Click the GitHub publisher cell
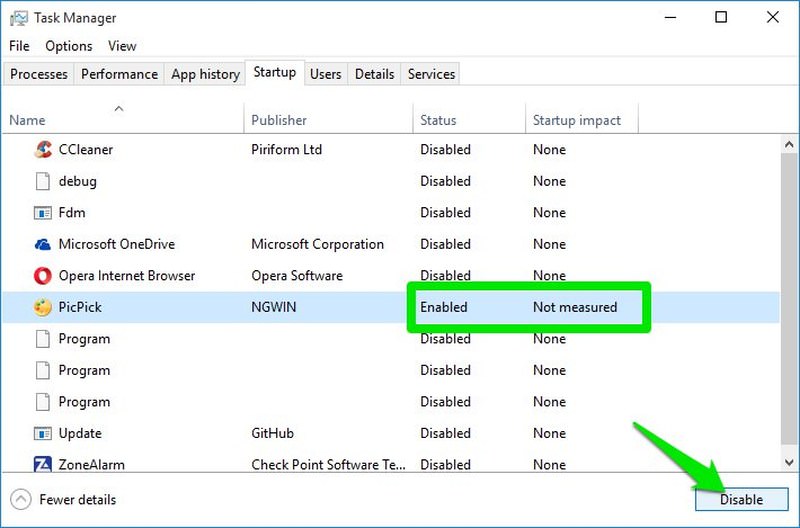The width and height of the screenshot is (800, 528). tap(272, 434)
